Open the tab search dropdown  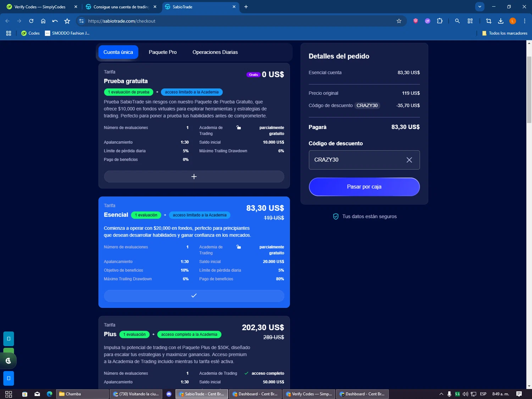480,7
